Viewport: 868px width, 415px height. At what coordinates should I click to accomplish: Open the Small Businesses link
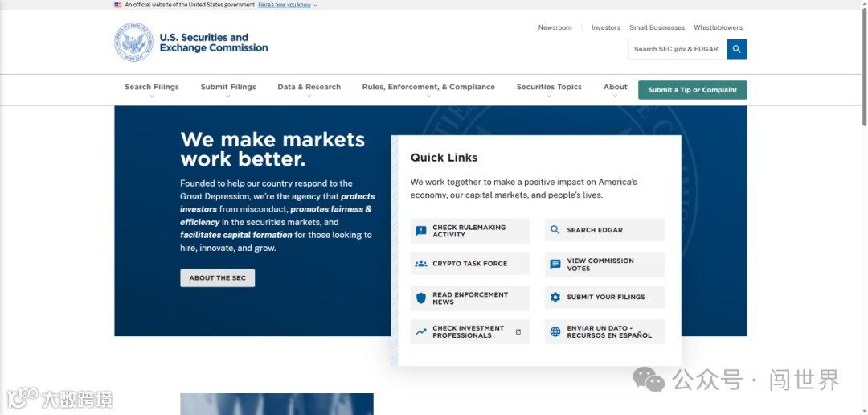[x=657, y=27]
